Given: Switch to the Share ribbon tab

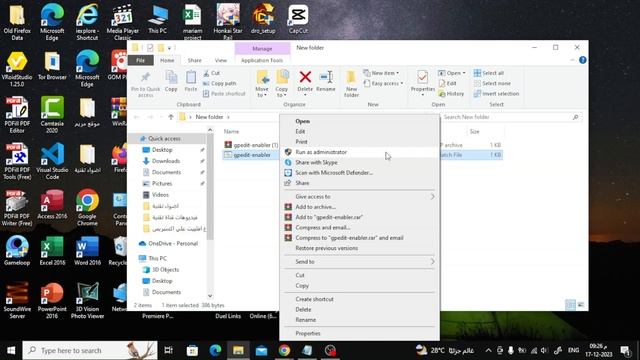Looking at the screenshot, I should click(194, 60).
